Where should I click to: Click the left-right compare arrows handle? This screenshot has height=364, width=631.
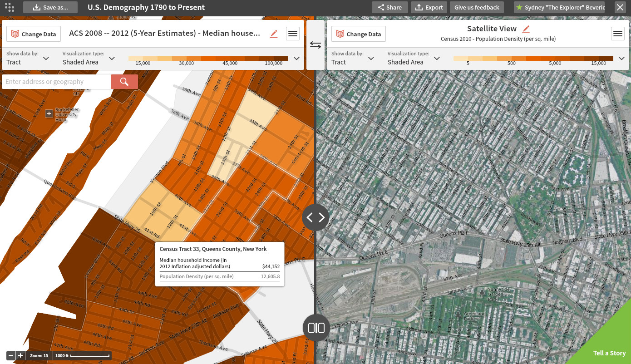pyautogui.click(x=315, y=217)
